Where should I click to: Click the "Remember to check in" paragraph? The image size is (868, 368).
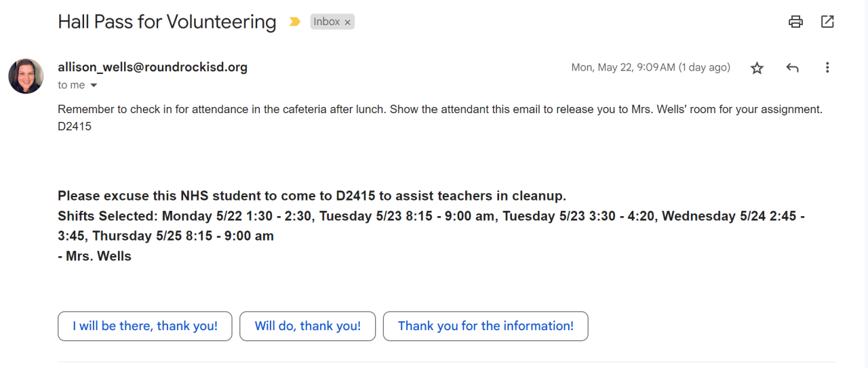439,109
